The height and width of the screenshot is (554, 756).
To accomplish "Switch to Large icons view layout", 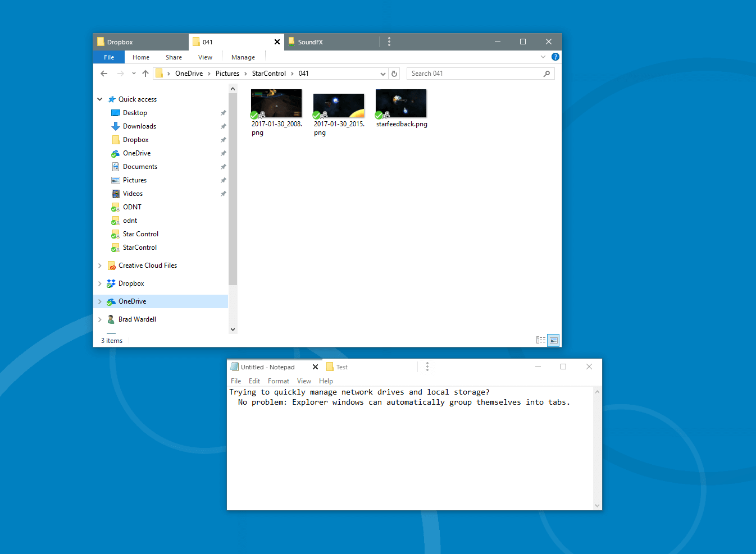I will [x=553, y=340].
